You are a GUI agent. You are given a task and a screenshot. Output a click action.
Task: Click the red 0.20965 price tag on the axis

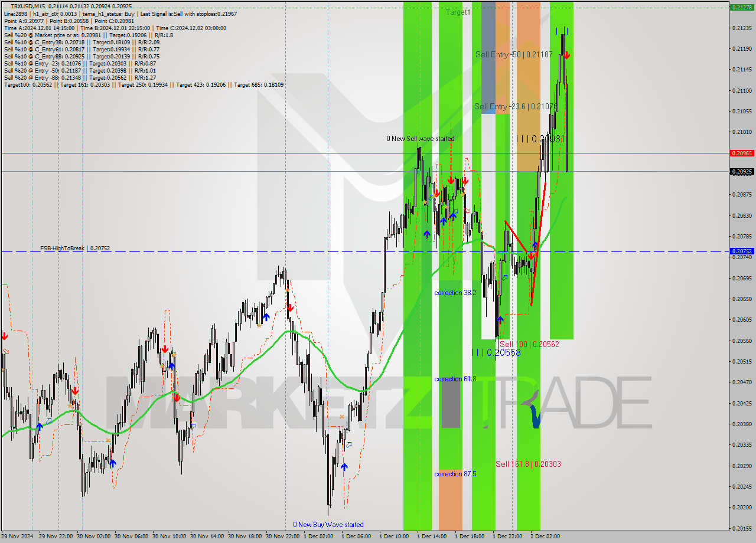742,153
